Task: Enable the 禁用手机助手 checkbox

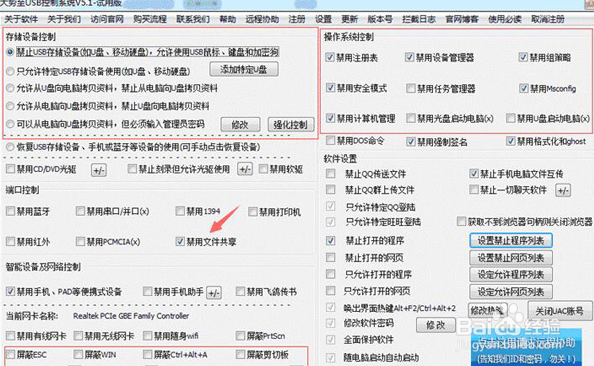Action: pos(148,291)
